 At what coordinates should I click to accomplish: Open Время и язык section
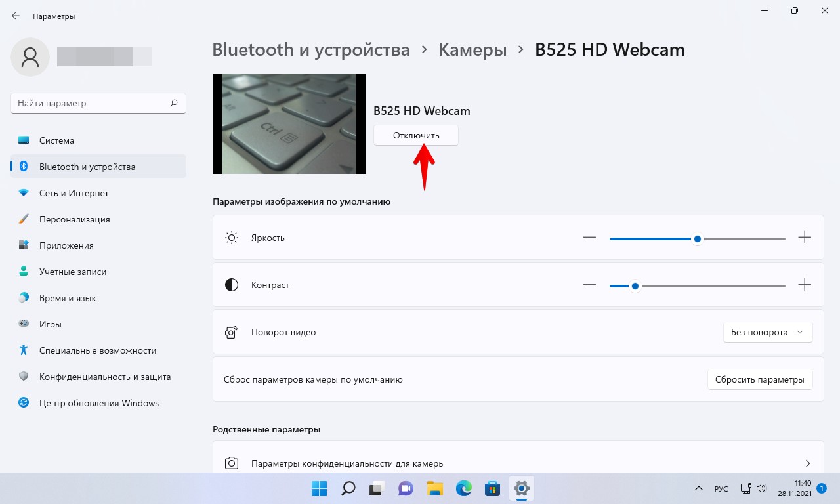tap(98, 298)
